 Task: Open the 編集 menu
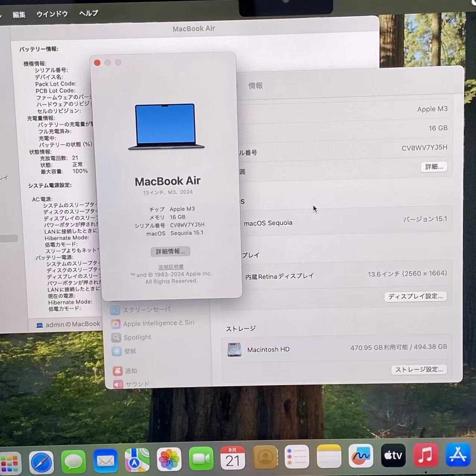pos(19,15)
